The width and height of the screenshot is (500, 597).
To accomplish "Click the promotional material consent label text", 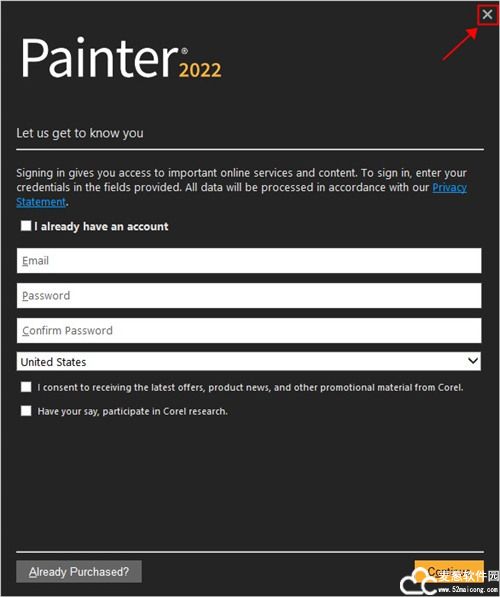I will [250, 388].
